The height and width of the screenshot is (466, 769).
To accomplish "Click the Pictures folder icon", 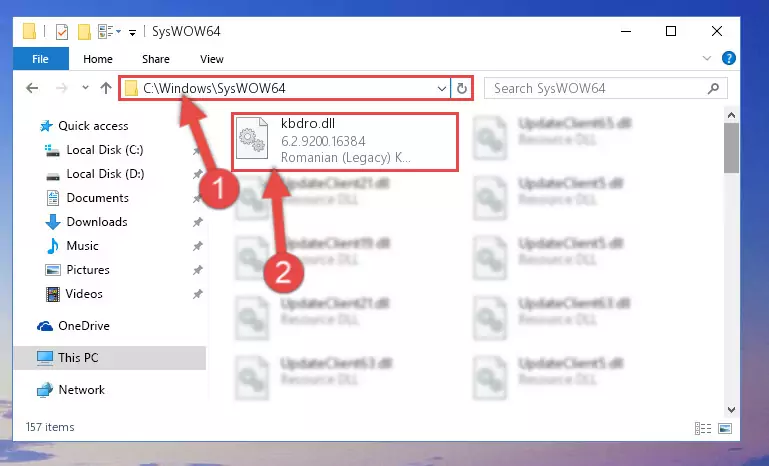I will pyautogui.click(x=52, y=270).
